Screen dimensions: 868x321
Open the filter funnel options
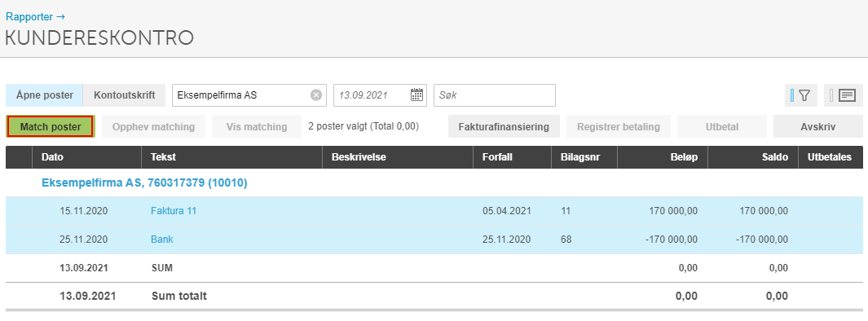tap(801, 95)
